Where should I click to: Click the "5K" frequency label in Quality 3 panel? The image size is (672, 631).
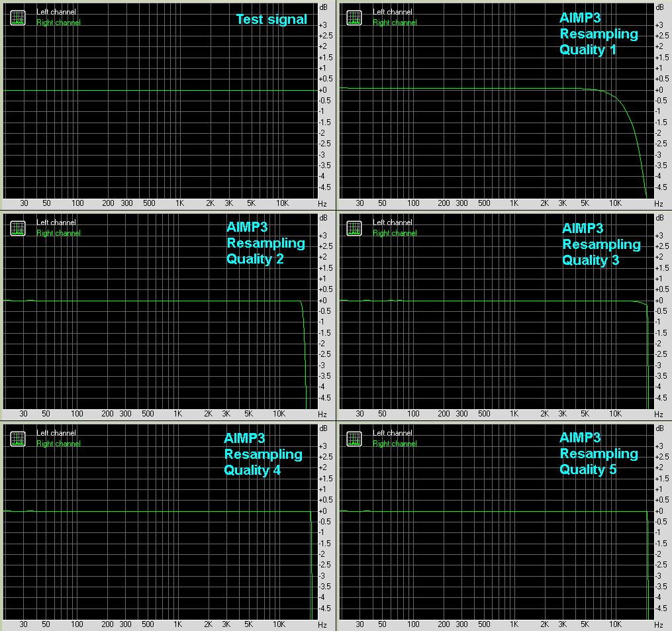click(x=585, y=414)
